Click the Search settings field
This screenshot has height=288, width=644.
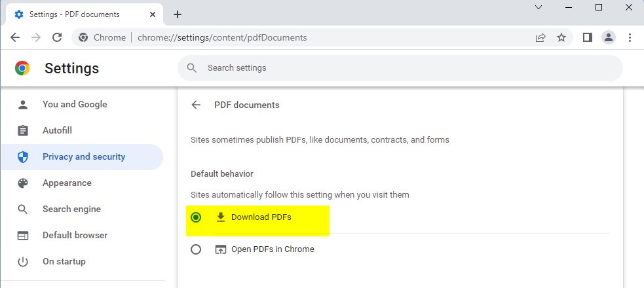[x=400, y=68]
